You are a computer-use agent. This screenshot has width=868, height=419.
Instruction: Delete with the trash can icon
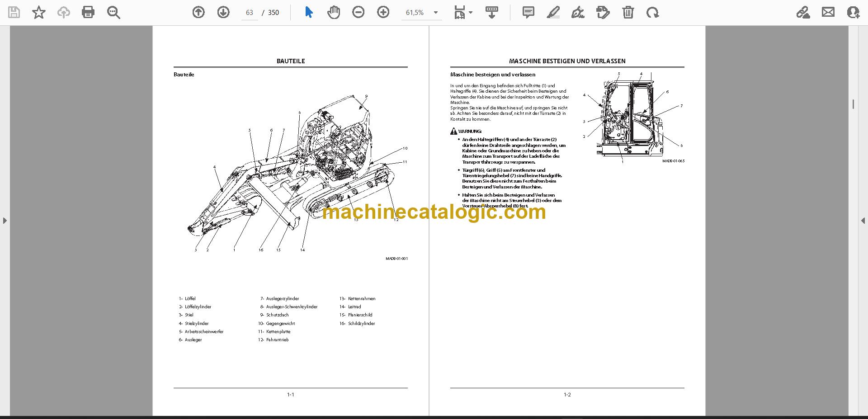pos(628,12)
